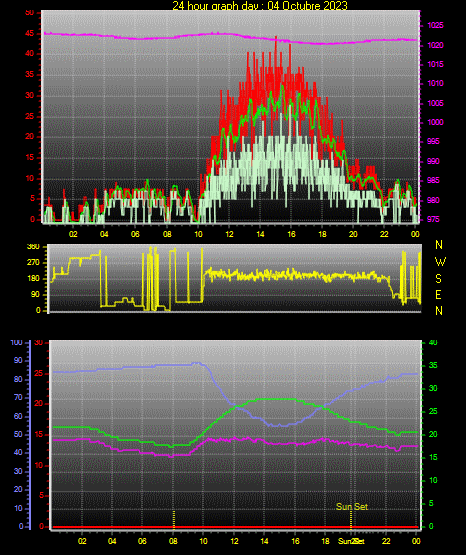The width and height of the screenshot is (466, 555).
Task: Click the green 40 temperature axis label
Action: (433, 343)
